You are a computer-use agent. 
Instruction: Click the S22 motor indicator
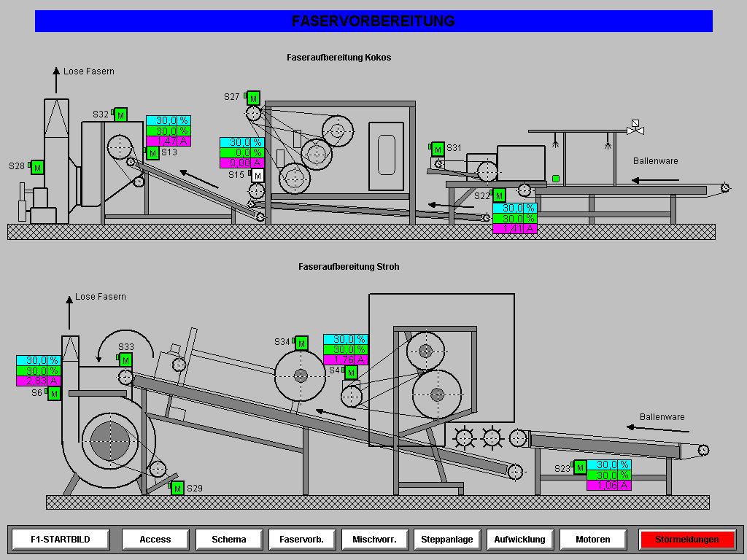pyautogui.click(x=499, y=195)
